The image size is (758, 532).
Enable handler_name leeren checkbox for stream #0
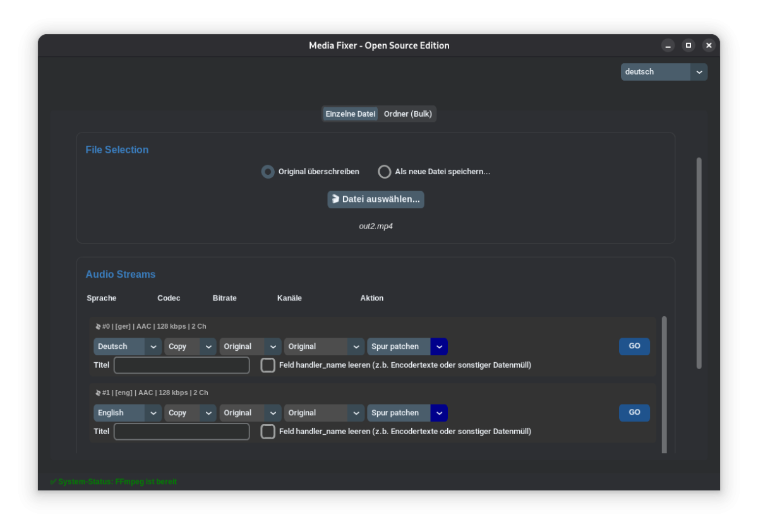268,365
